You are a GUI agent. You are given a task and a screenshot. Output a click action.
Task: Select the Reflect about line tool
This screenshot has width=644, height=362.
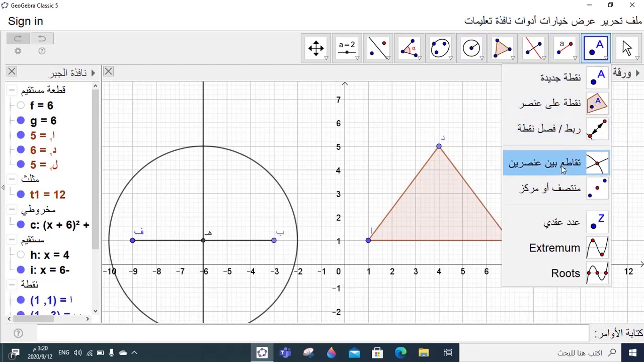(x=378, y=48)
